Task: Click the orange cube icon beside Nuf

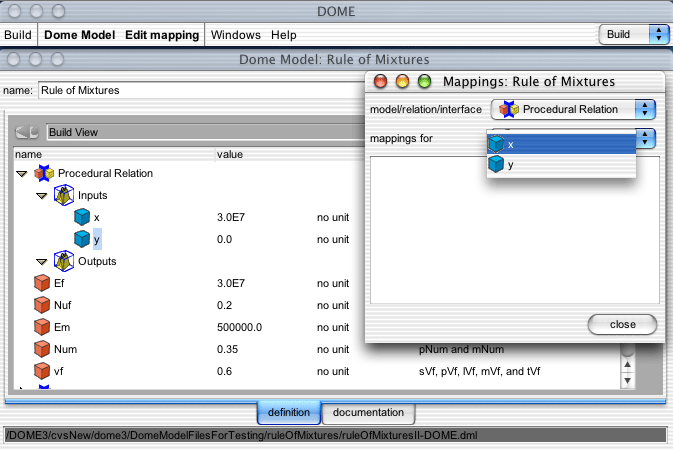Action: tap(42, 305)
